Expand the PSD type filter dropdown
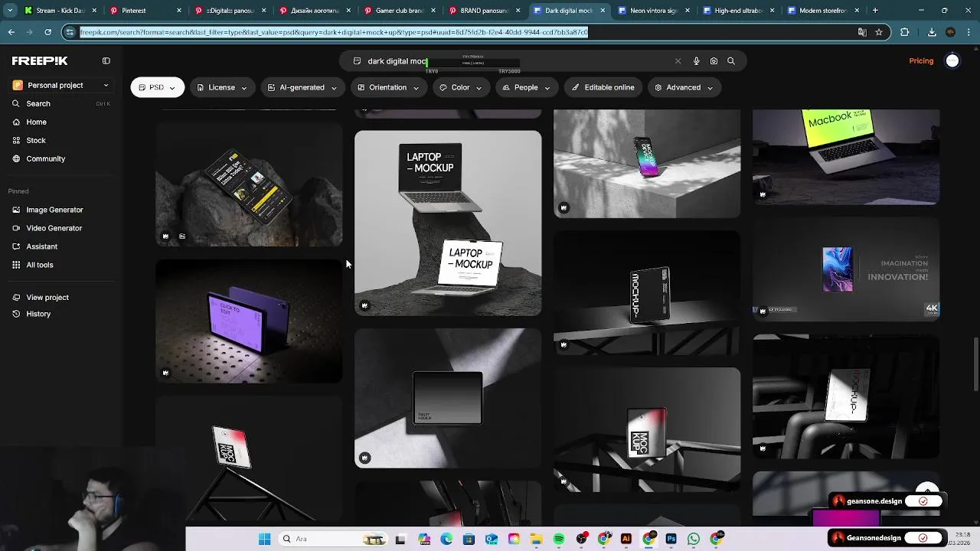 point(157,87)
